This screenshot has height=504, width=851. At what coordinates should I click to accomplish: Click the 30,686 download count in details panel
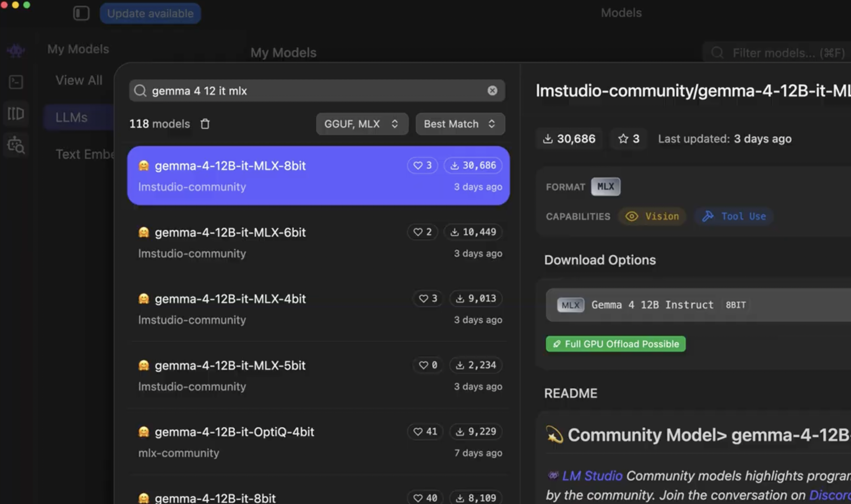[569, 139]
